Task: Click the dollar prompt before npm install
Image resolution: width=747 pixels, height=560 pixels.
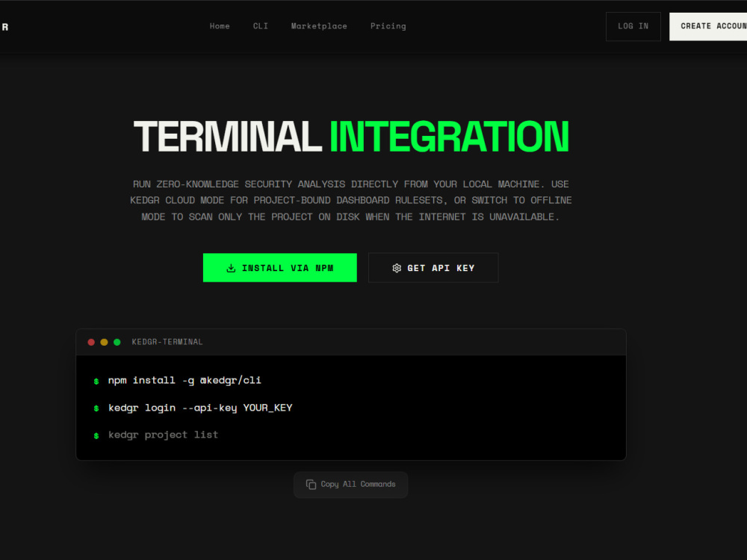Action: point(96,381)
